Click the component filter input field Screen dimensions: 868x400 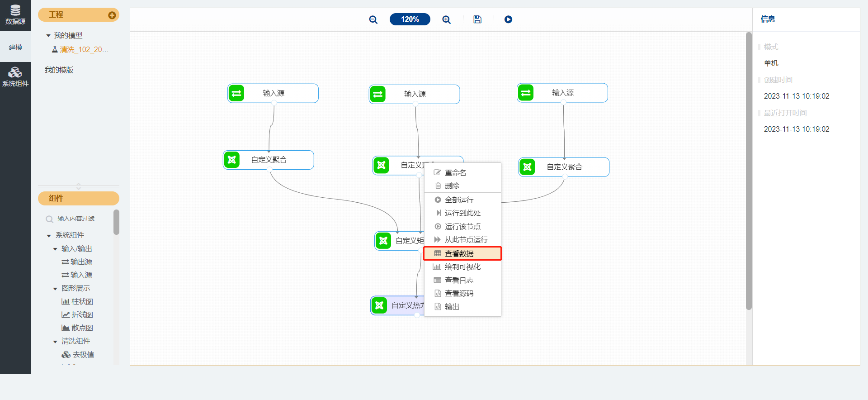(81, 219)
